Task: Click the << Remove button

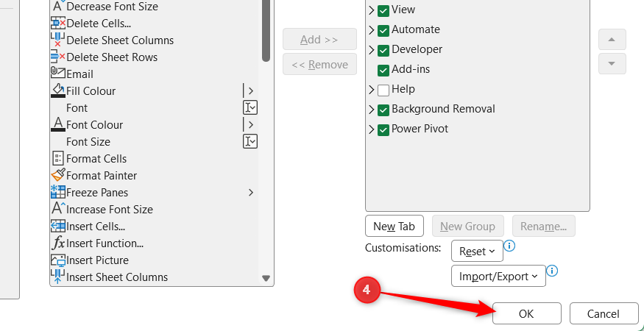Action: (319, 65)
